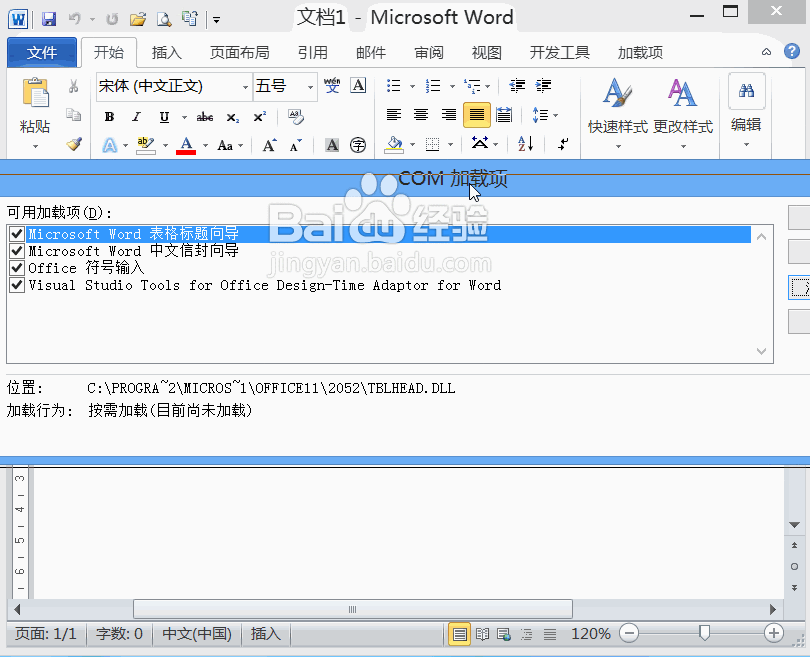Click the Undo icon in quick access toolbar

(75, 20)
